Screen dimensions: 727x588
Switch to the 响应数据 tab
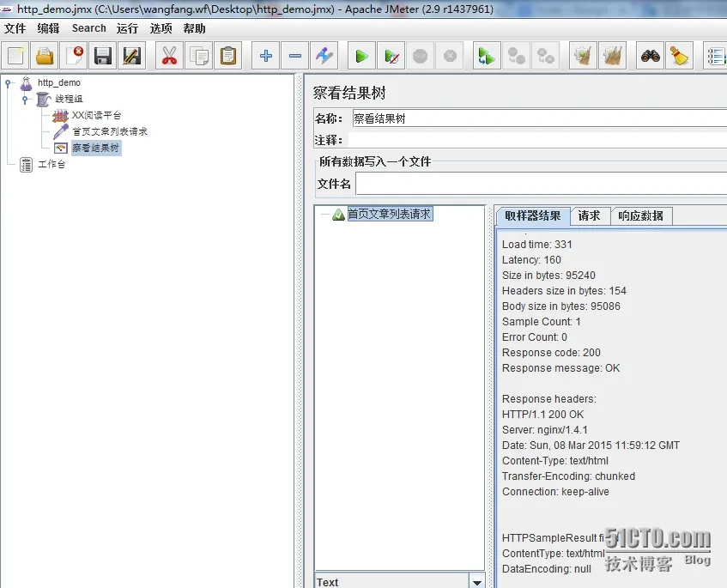click(641, 215)
